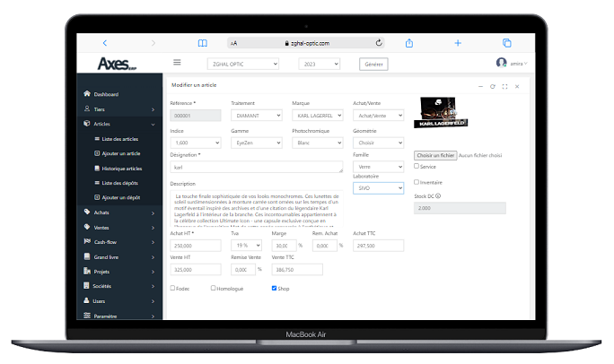Open Safari bookmarks book icon
This screenshot has height=364, width=614.
pos(203,43)
